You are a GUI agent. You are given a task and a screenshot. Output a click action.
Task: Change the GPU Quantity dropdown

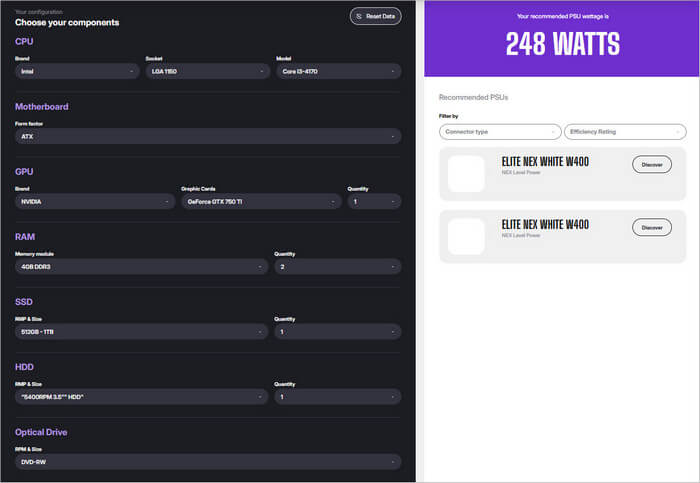(x=373, y=201)
